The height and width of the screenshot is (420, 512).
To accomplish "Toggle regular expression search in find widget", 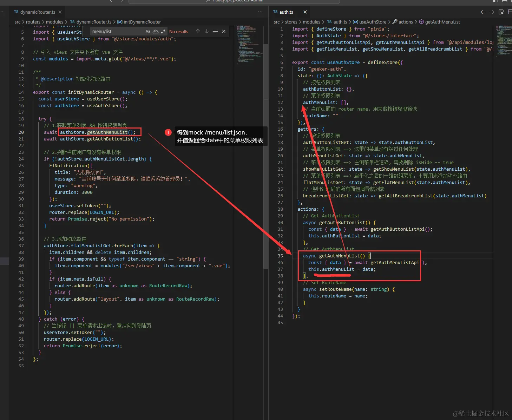I will [x=163, y=31].
